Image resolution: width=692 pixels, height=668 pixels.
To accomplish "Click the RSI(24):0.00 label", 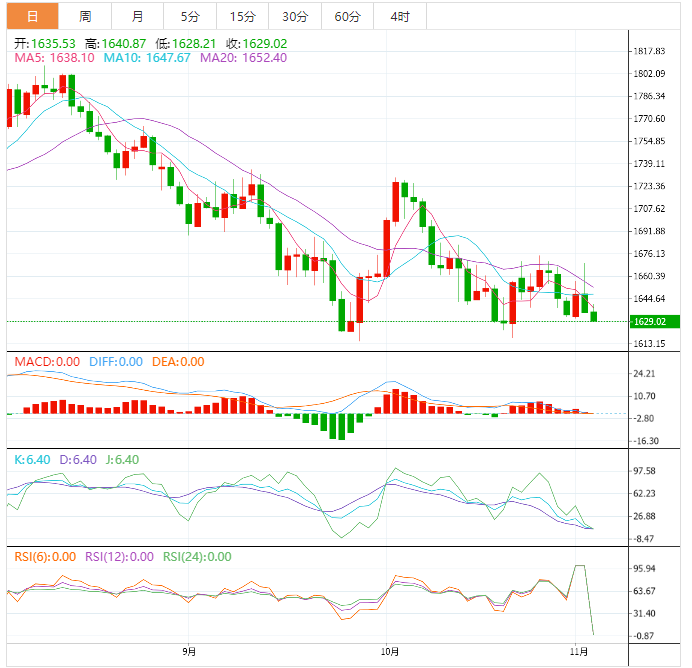I will click(x=197, y=557).
